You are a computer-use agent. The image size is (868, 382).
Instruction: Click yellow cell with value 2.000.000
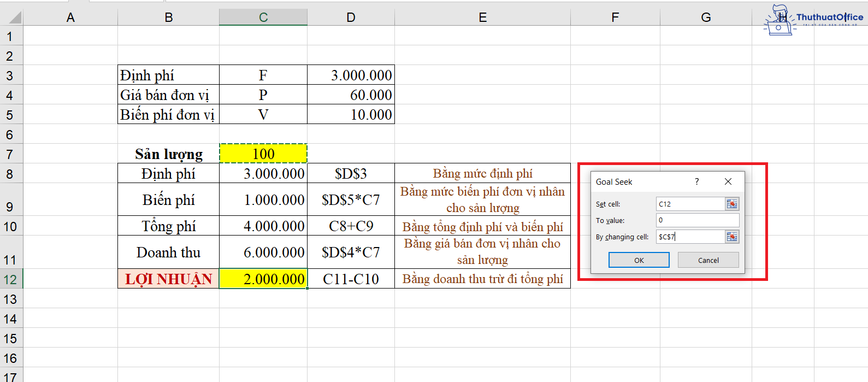click(263, 279)
